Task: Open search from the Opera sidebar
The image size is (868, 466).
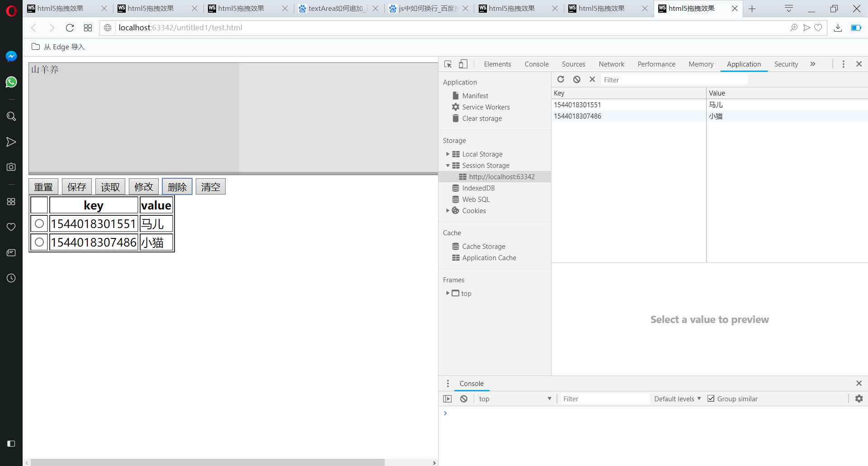Action: pyautogui.click(x=11, y=116)
